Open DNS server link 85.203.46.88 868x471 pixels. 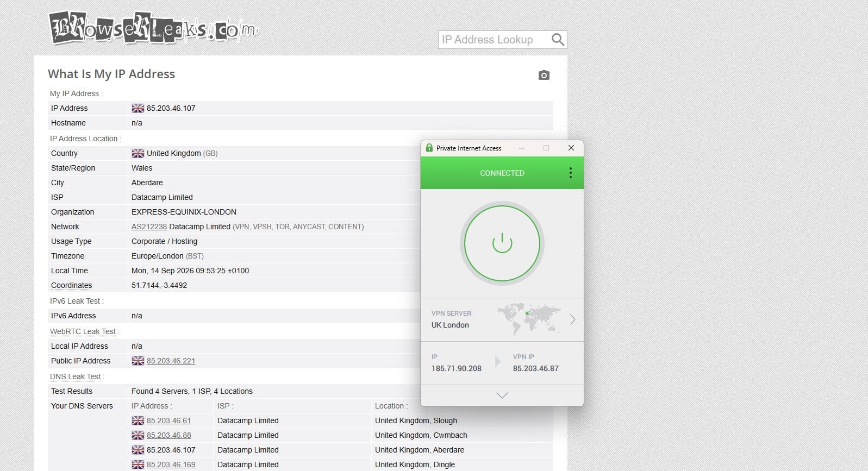click(x=168, y=435)
